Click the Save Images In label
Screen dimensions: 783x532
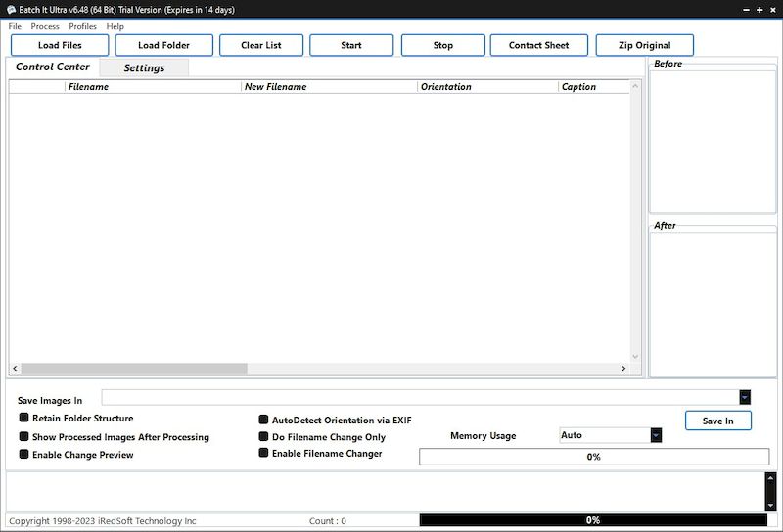click(x=50, y=400)
